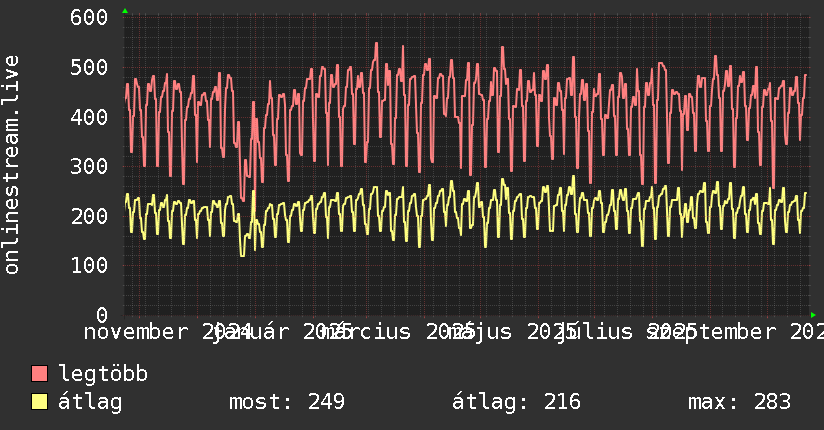Click the green arrow atop the y-axis

point(125,11)
